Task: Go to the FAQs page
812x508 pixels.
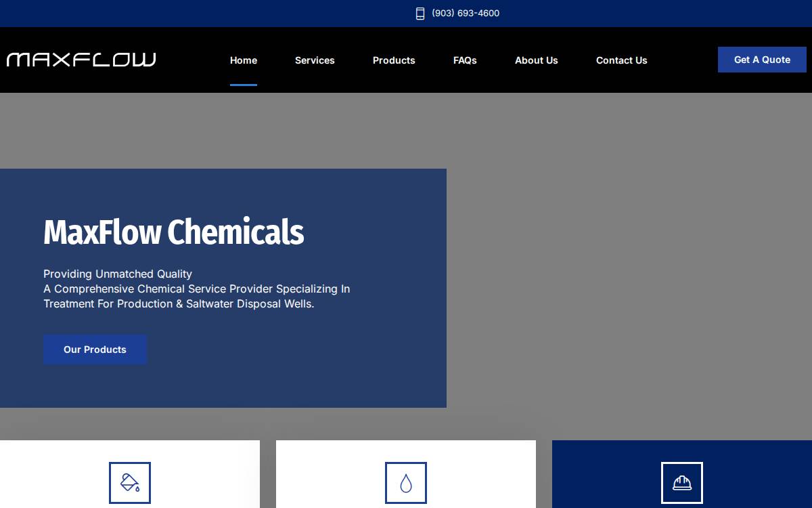Action: pos(465,60)
